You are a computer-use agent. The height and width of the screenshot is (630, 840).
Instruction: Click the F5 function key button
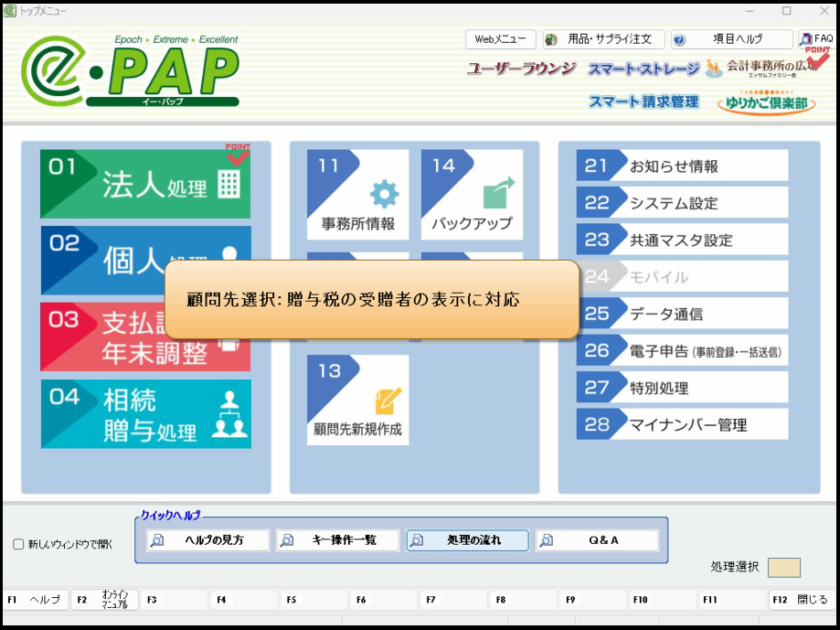(314, 600)
